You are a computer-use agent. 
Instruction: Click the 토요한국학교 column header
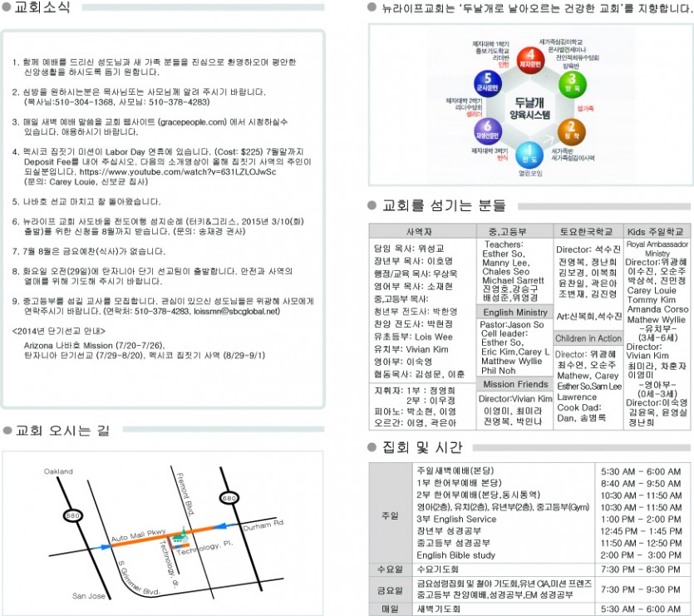[x=588, y=231]
